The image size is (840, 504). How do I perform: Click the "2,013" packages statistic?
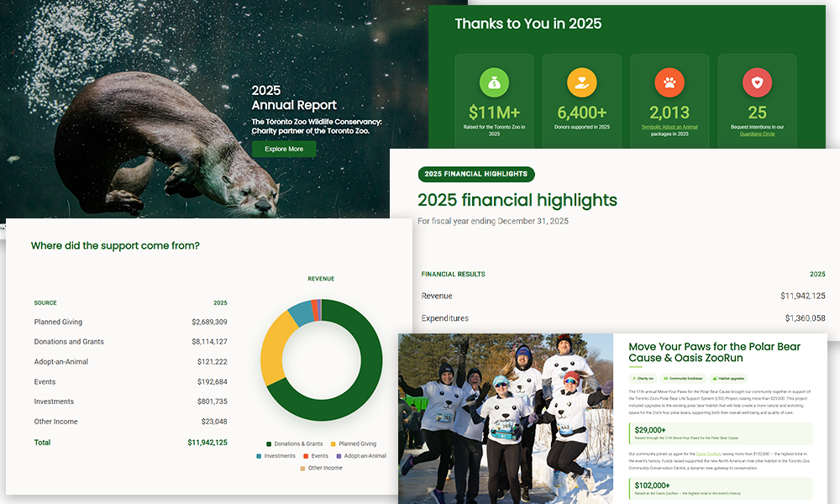point(669,113)
